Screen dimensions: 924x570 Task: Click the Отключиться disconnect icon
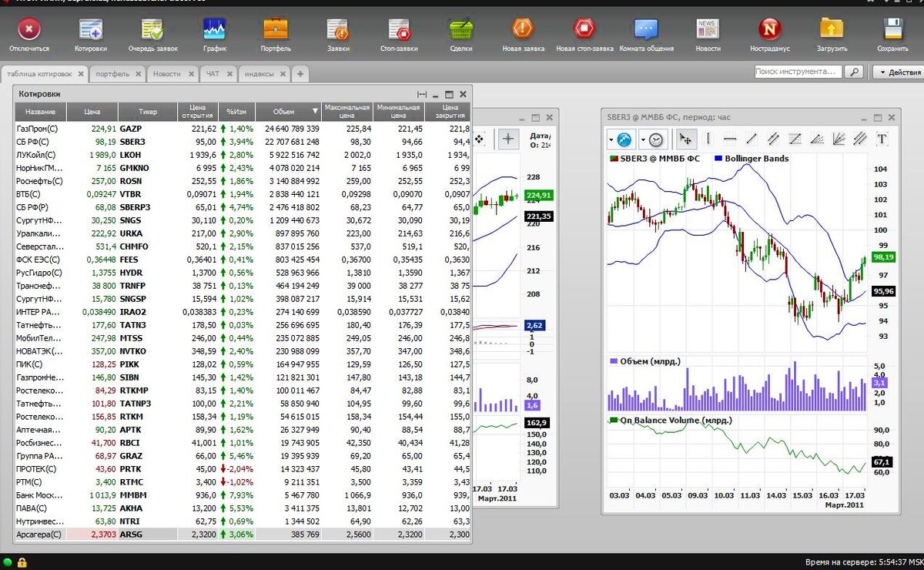[29, 29]
